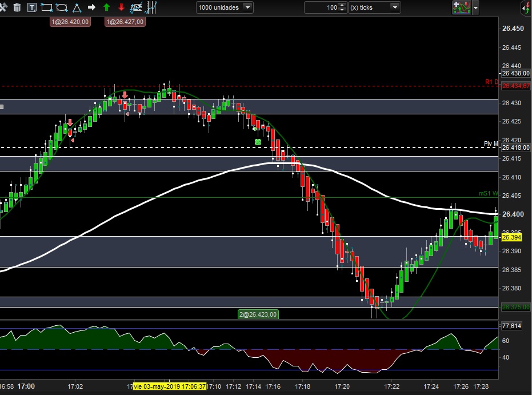Select the white right arrow tool
This screenshot has width=532, height=395.
[91, 7]
